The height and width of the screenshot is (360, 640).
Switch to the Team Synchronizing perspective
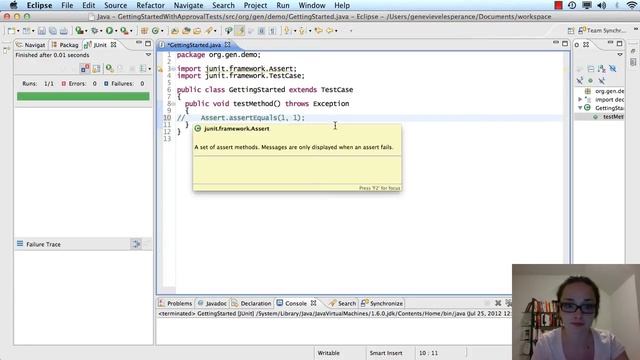[x=602, y=30]
